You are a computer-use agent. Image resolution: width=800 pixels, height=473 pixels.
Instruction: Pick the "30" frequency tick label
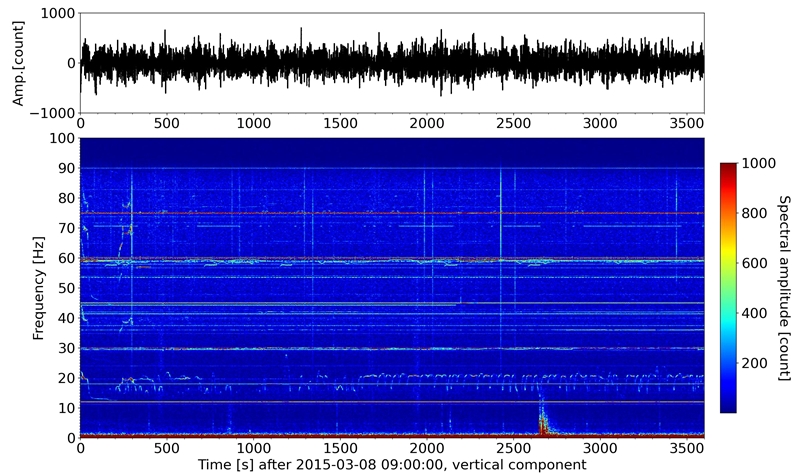click(x=66, y=348)
